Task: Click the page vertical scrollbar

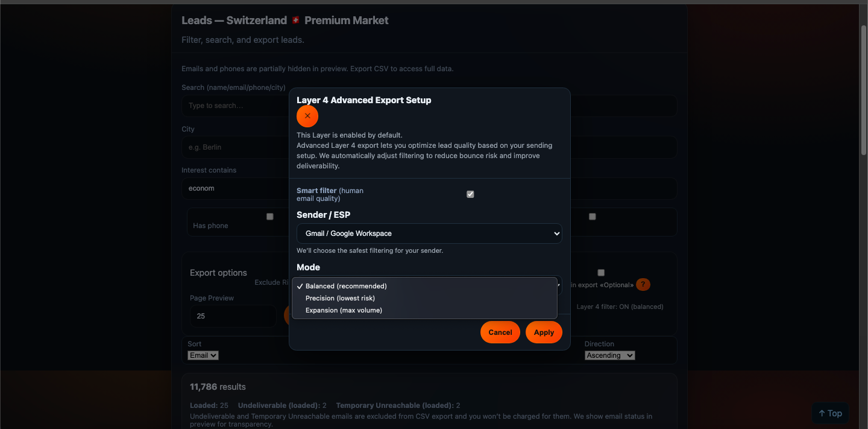Action: (x=863, y=91)
